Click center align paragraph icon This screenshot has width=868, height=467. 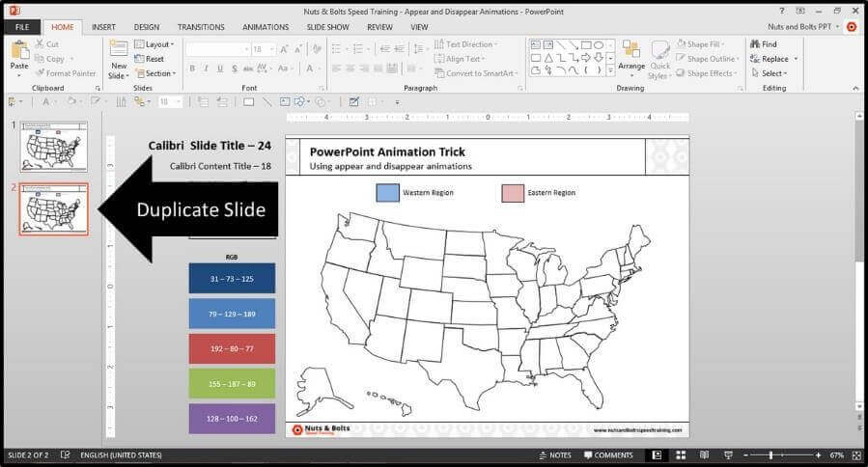[350, 69]
